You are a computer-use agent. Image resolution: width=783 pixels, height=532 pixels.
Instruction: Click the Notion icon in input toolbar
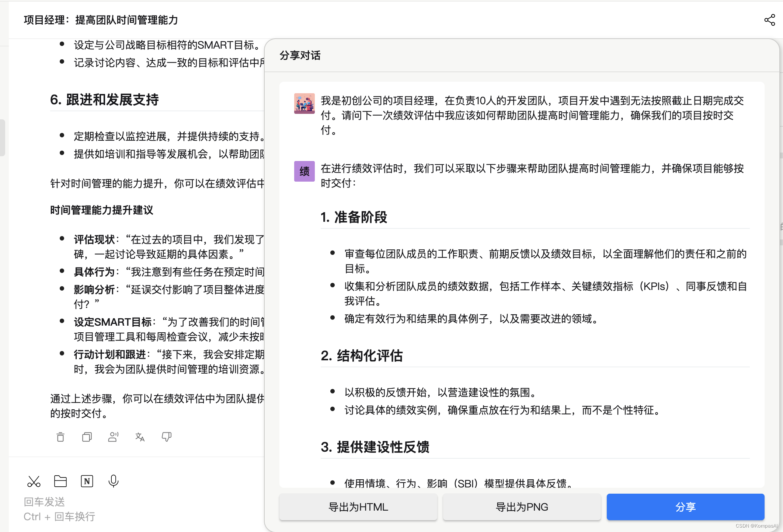87,481
